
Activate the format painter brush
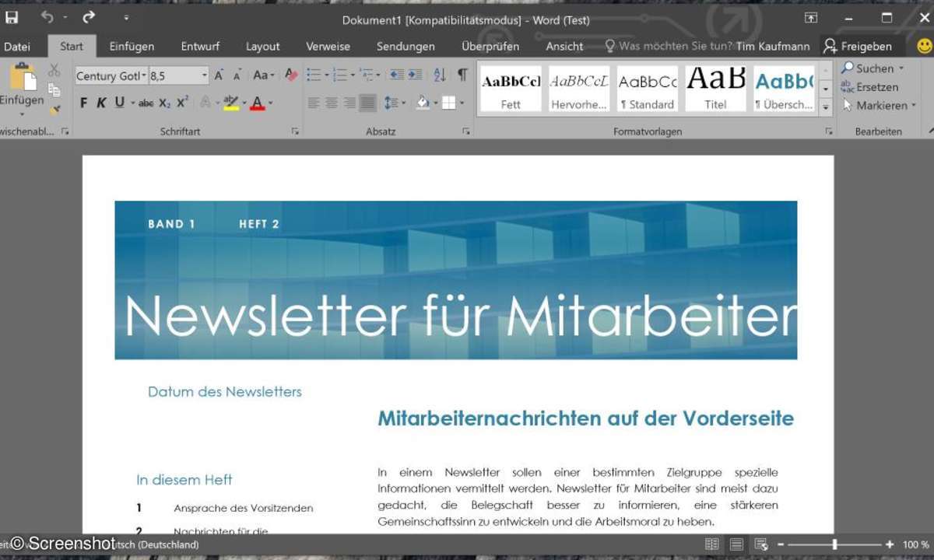[54, 110]
